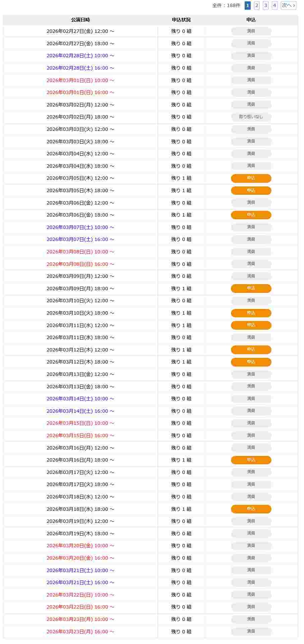The height and width of the screenshot is (644, 304).
Task: Apply for March 5 18:00 show
Action: [251, 190]
